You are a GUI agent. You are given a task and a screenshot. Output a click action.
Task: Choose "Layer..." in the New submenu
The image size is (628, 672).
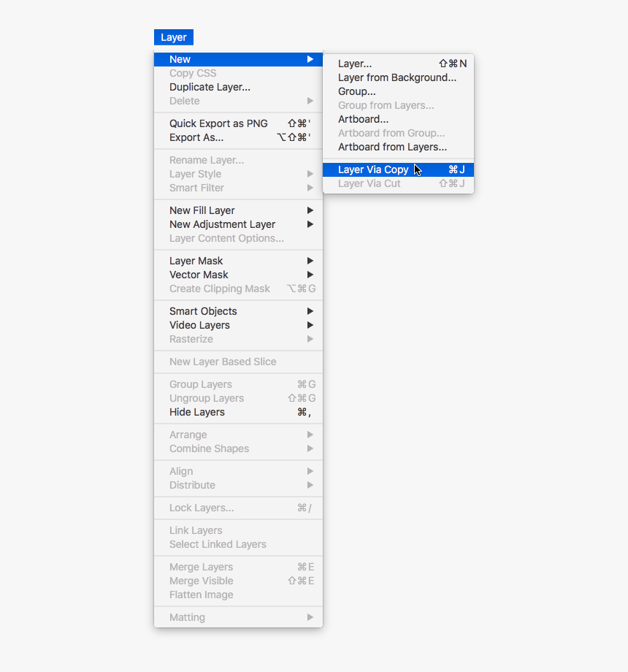pos(354,64)
